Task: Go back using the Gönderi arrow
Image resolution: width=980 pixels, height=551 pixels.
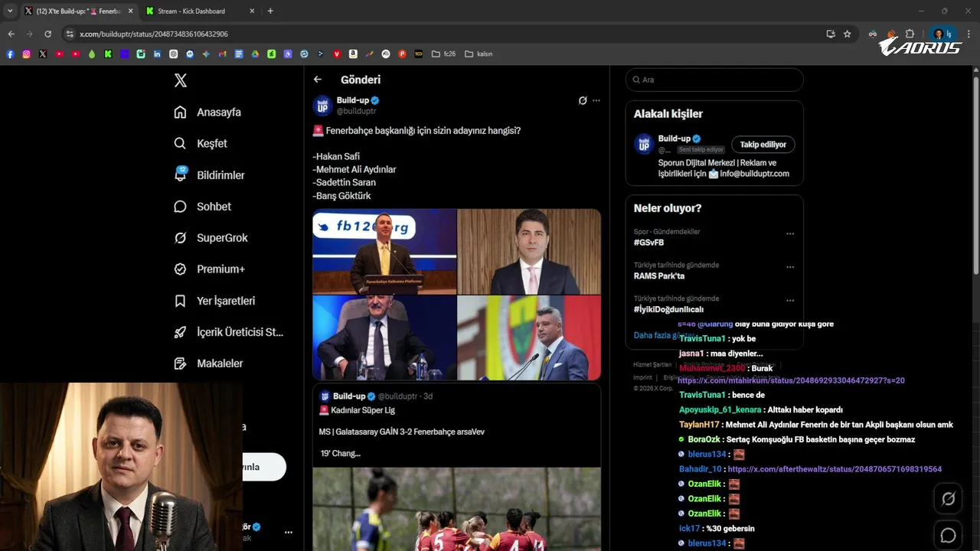Action: point(318,80)
